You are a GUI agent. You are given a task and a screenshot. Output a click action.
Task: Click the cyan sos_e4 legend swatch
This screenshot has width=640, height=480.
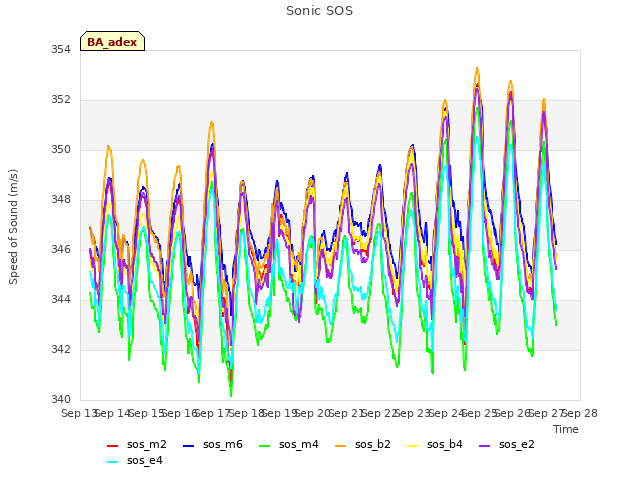click(112, 462)
